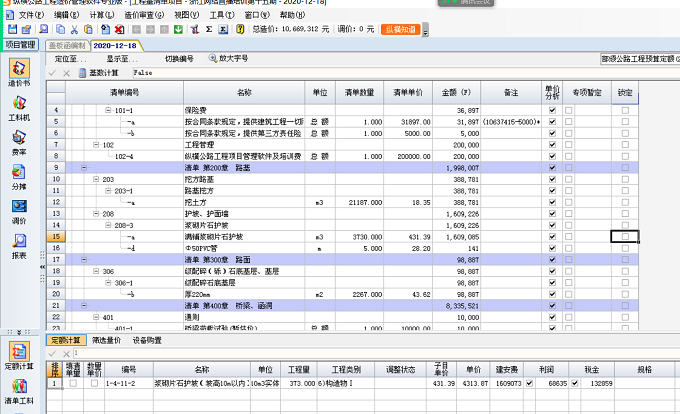
Task: Open 造价审查(C) menu
Action: point(144,15)
